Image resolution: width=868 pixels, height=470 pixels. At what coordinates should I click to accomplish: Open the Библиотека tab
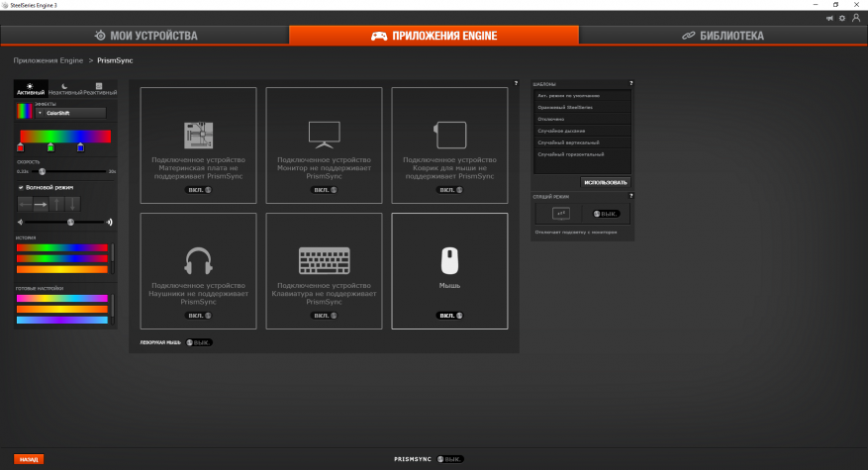click(x=723, y=36)
